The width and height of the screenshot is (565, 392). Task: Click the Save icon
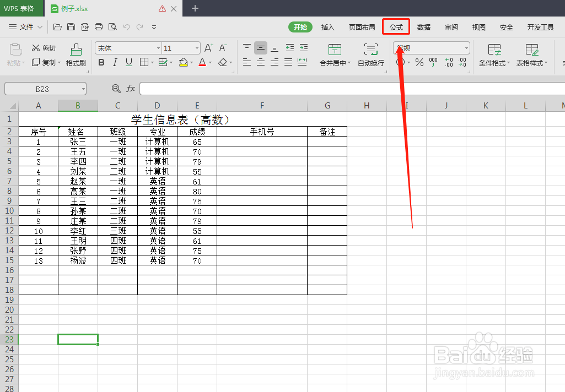[71, 27]
